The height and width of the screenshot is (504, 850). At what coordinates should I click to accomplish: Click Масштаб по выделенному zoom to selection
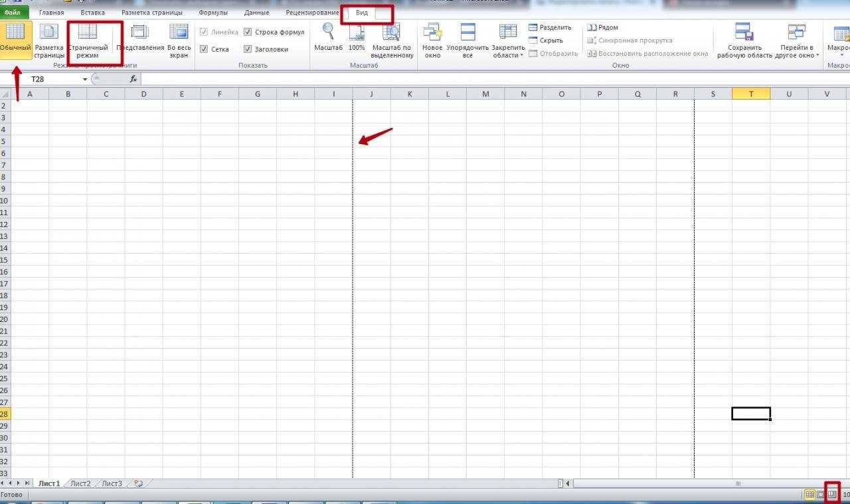point(392,40)
